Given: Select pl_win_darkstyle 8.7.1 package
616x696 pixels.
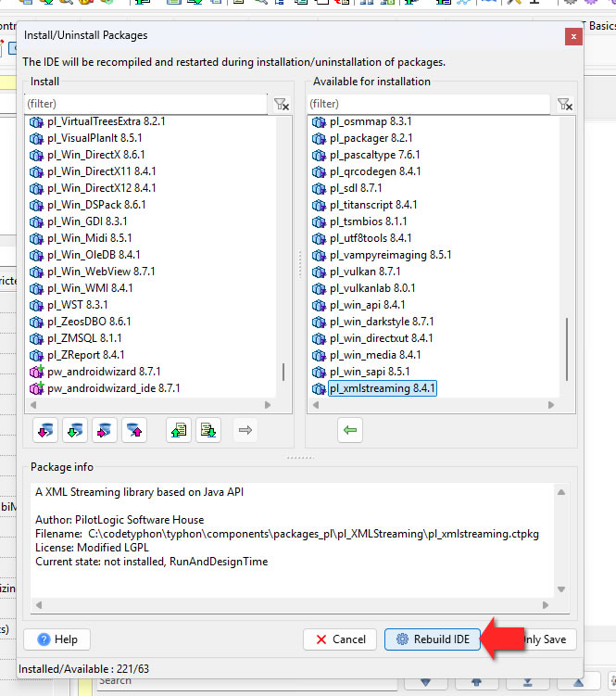Looking at the screenshot, I should point(382,322).
